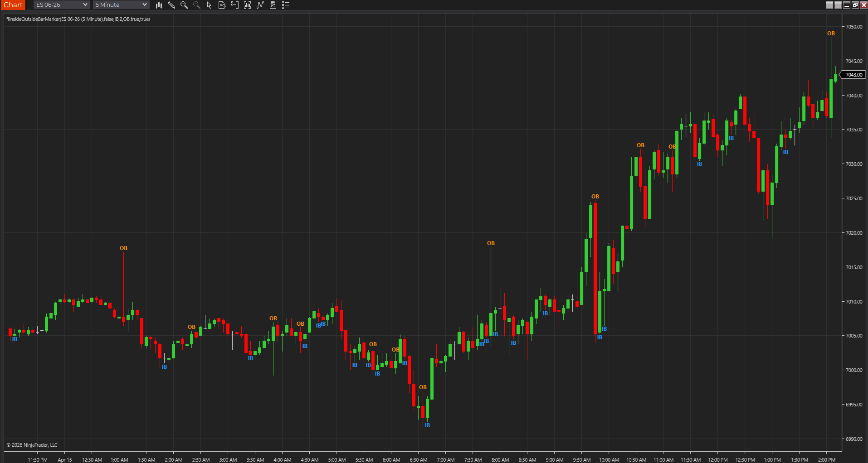Open the Drawing Tools menu icon
This screenshot has height=463, width=868.
pos(171,5)
